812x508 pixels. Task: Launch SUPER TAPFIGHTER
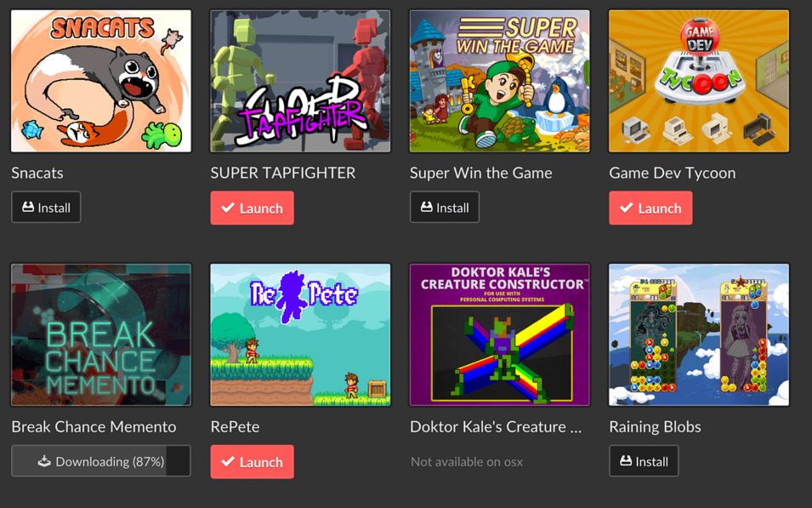click(x=253, y=208)
